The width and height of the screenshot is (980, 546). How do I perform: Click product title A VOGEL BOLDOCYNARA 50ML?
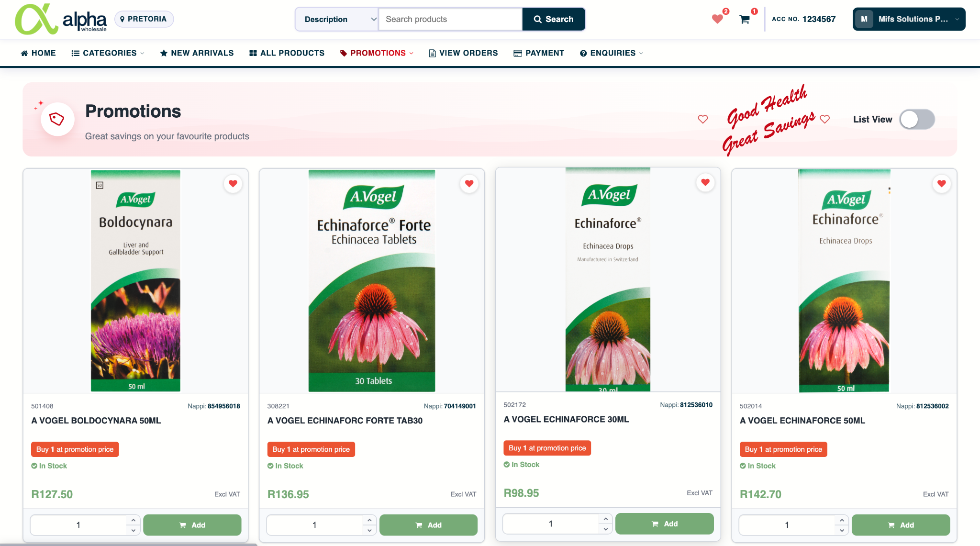(96, 421)
